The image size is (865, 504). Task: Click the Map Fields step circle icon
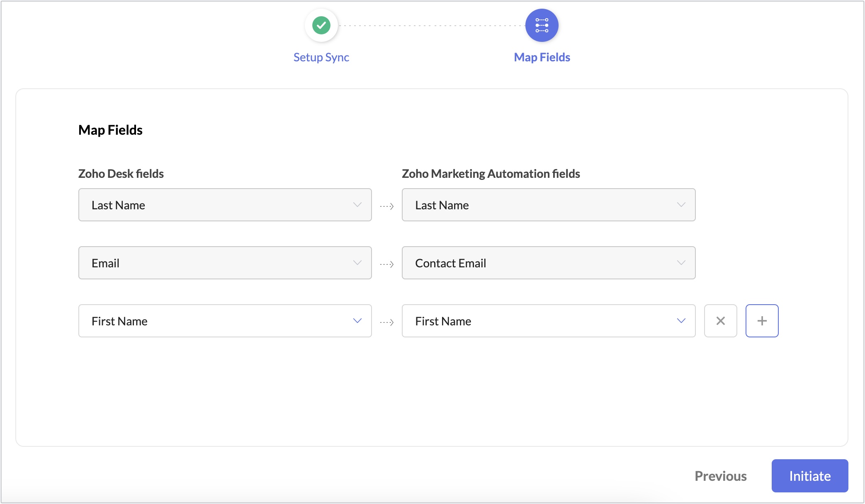pos(542,25)
